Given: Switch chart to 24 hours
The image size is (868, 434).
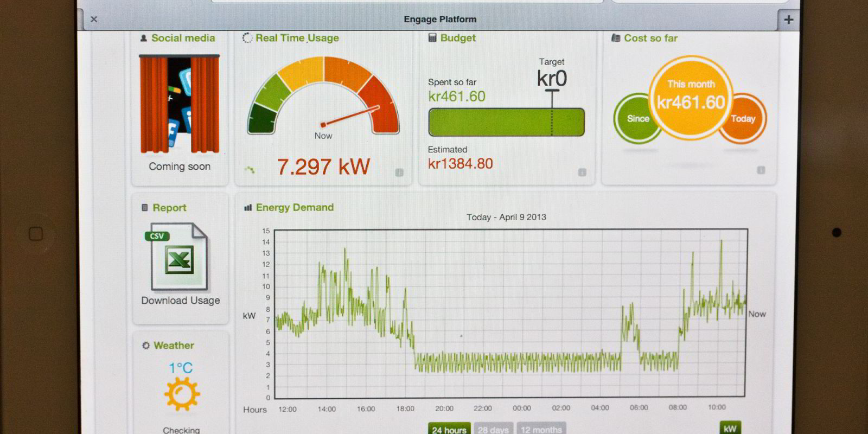Looking at the screenshot, I should (x=449, y=429).
